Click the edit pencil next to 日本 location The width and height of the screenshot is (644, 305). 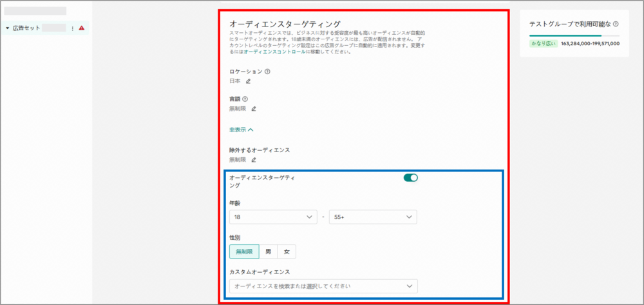[248, 81]
